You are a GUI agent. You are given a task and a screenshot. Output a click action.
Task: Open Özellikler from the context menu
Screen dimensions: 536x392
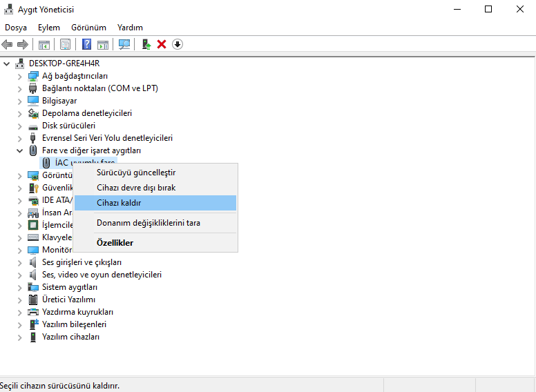(x=155, y=243)
